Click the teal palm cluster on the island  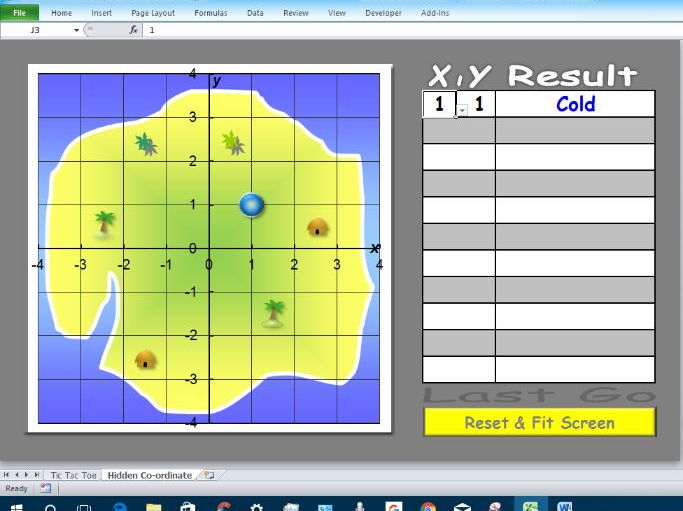(x=146, y=144)
